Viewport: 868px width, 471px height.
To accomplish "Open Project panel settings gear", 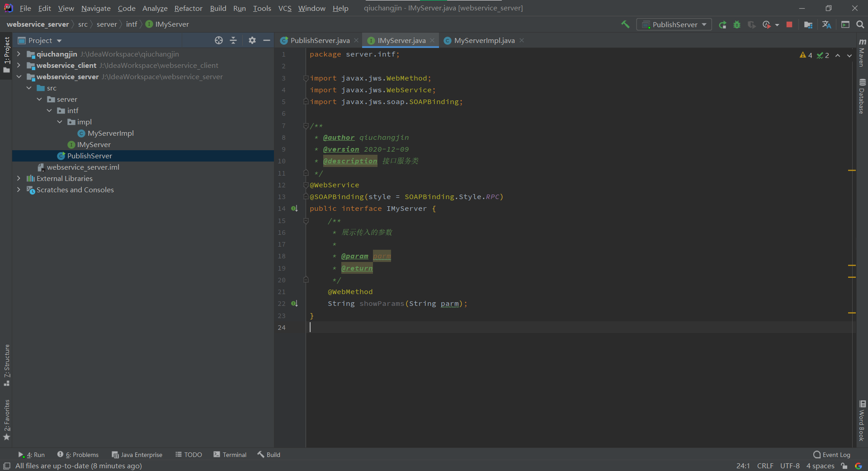I will [252, 40].
